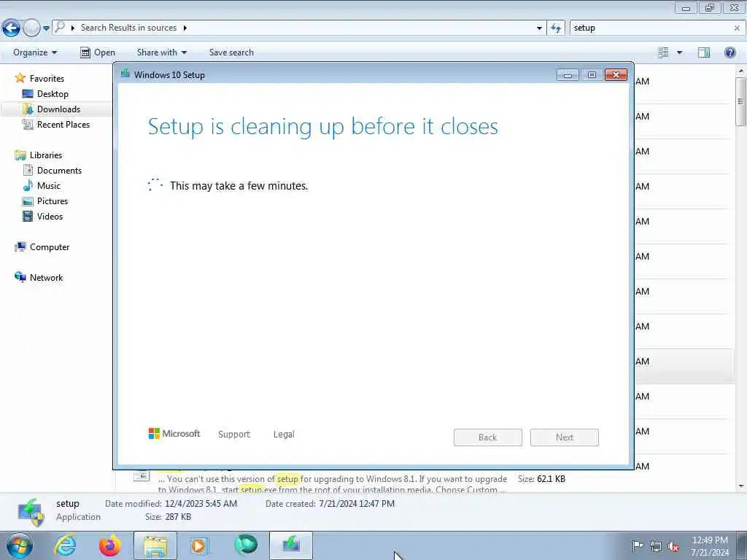Click the scrollbar up arrow in results
This screenshot has width=747, height=560.
pos(740,71)
